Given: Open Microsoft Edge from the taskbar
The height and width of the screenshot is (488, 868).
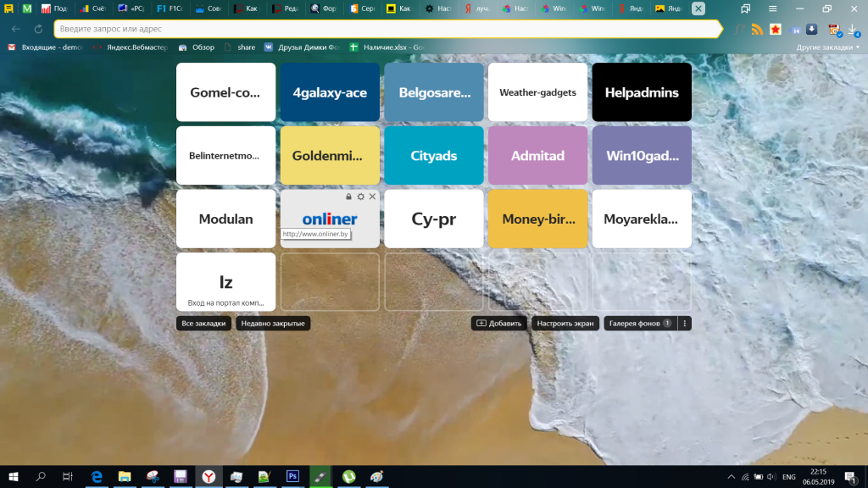Looking at the screenshot, I should pos(97,476).
